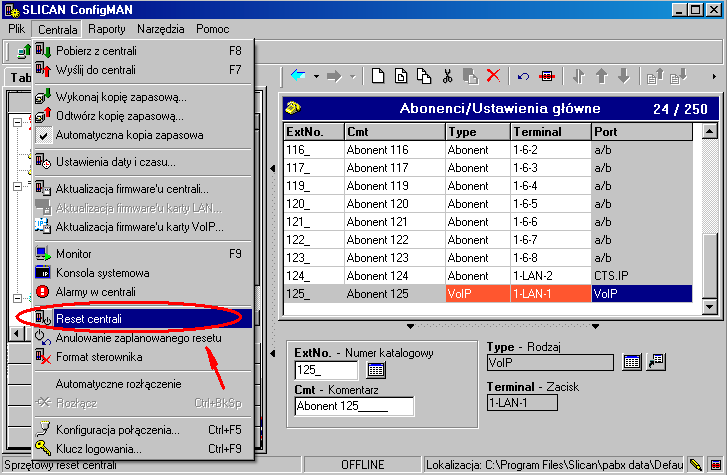Open the dropdown arrow beside back button
This screenshot has height=475, width=727.
316,77
